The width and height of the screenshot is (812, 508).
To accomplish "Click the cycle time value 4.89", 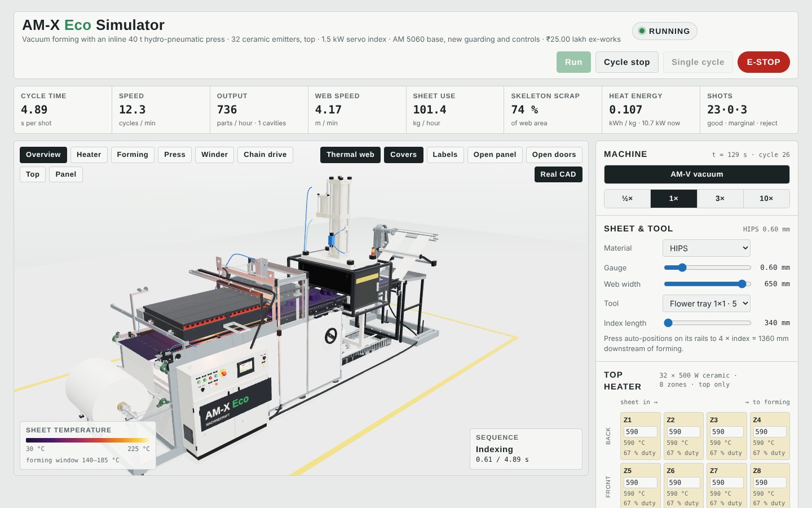I will point(34,110).
